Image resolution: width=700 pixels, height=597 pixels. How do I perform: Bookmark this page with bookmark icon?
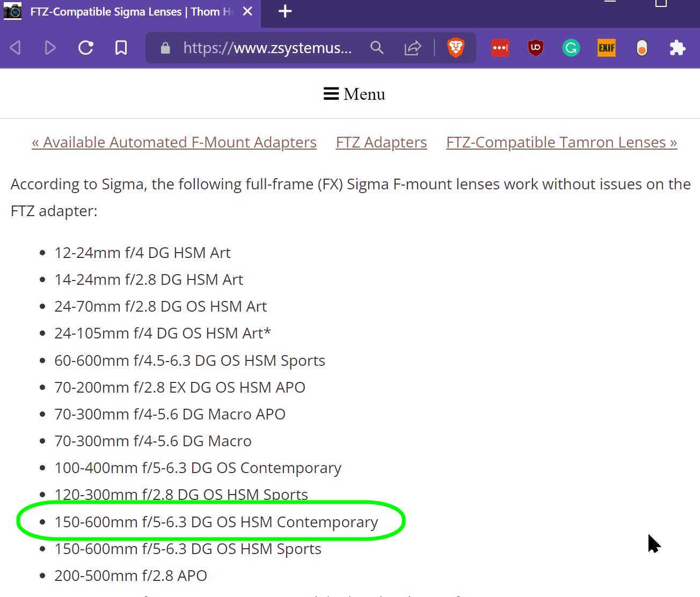click(121, 48)
